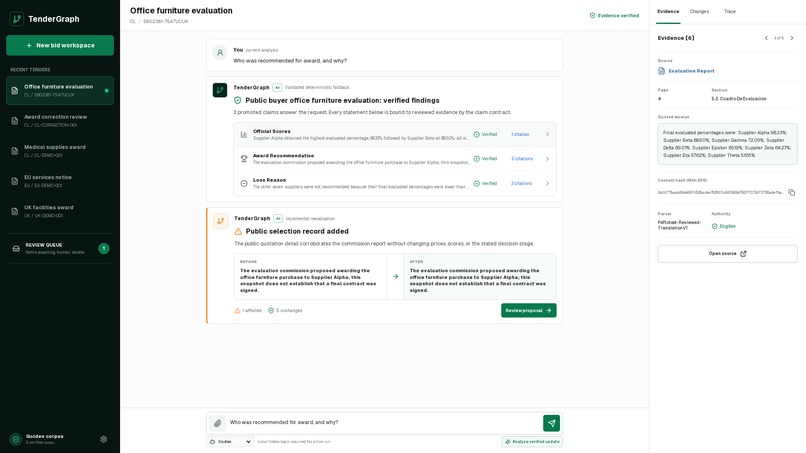Go to previous evidence item

pos(766,38)
